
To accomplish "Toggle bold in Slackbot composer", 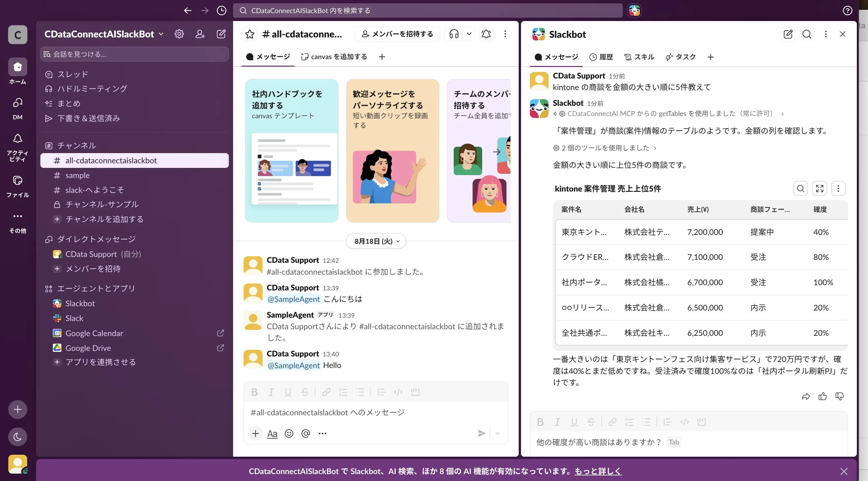I will click(540, 422).
